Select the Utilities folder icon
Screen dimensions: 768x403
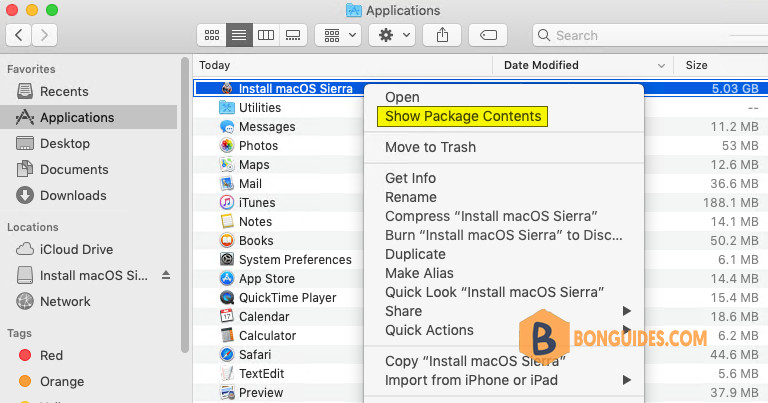click(227, 107)
